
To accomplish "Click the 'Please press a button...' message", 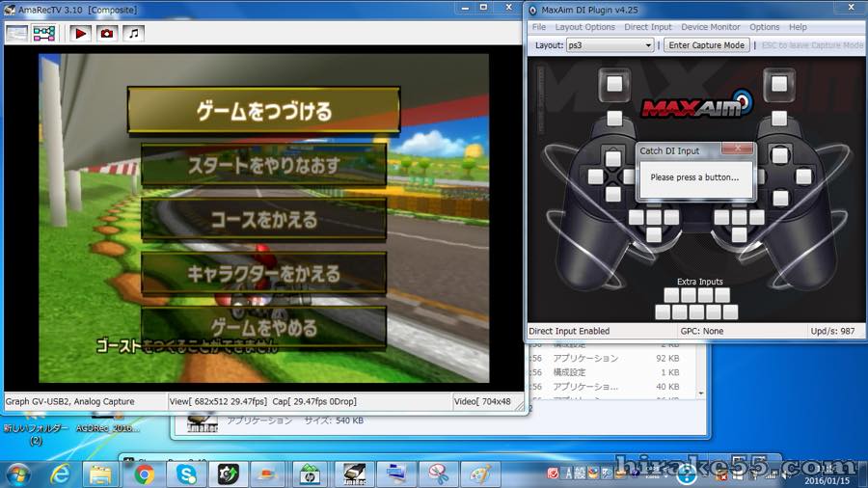I will point(694,177).
